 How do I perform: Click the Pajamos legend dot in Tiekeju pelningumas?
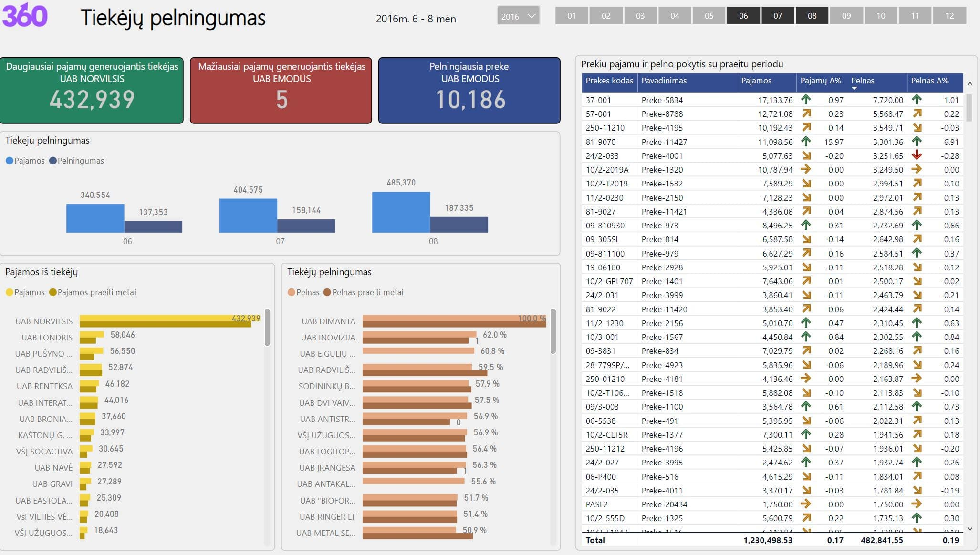pyautogui.click(x=9, y=161)
